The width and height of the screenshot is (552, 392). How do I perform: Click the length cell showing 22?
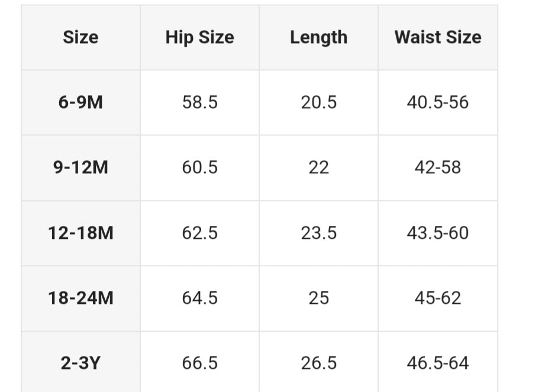click(x=318, y=167)
